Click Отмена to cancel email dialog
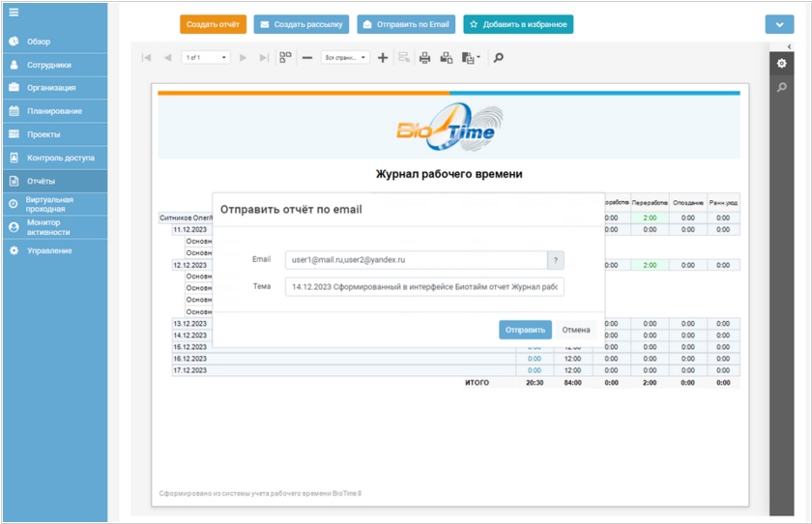This screenshot has width=812, height=524. 576,330
